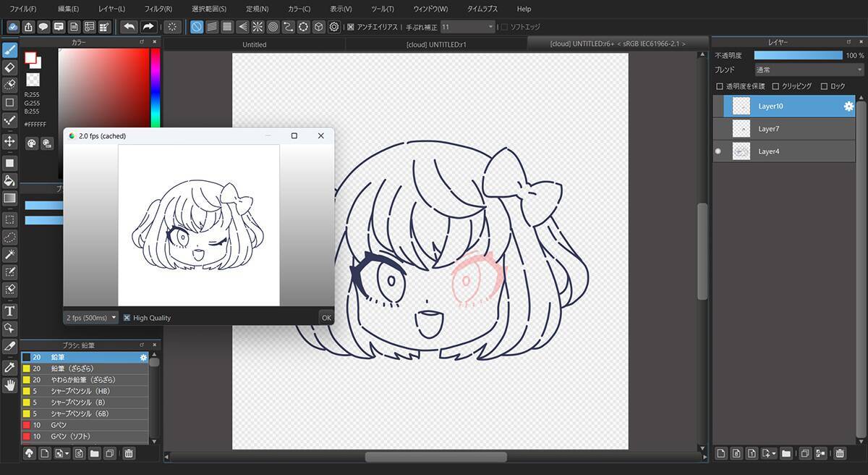Select the Move tool
Image resolution: width=868 pixels, height=475 pixels.
[10, 141]
